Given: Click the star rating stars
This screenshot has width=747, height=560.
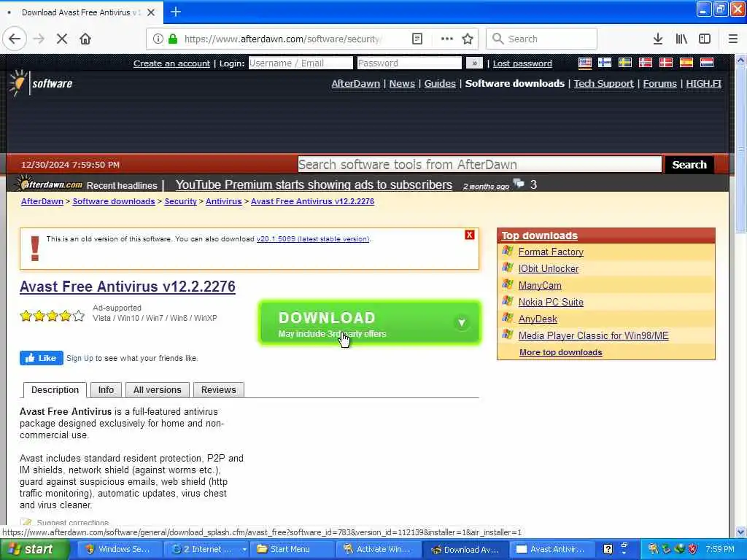Looking at the screenshot, I should [x=53, y=315].
